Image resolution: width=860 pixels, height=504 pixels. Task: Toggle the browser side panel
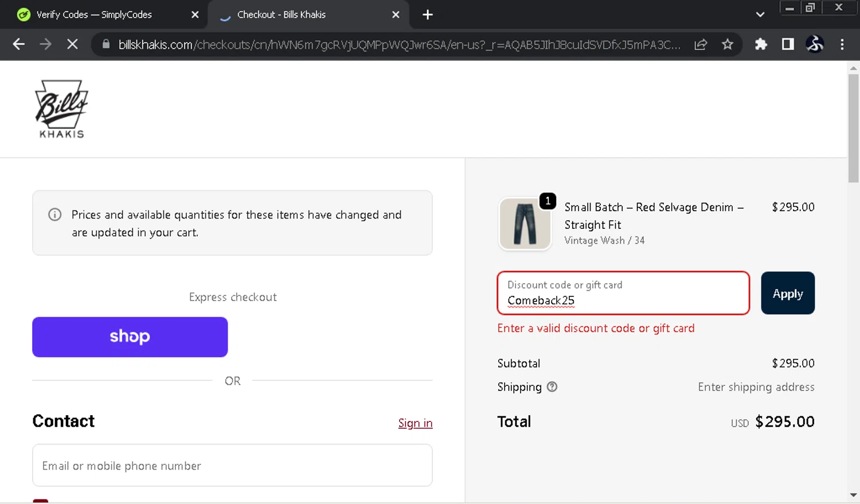(x=788, y=44)
